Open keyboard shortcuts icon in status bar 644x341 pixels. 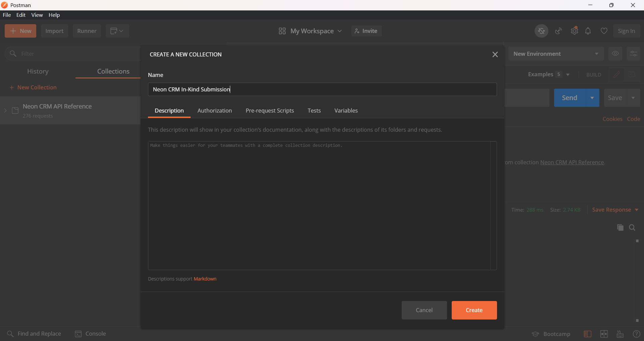(x=620, y=334)
